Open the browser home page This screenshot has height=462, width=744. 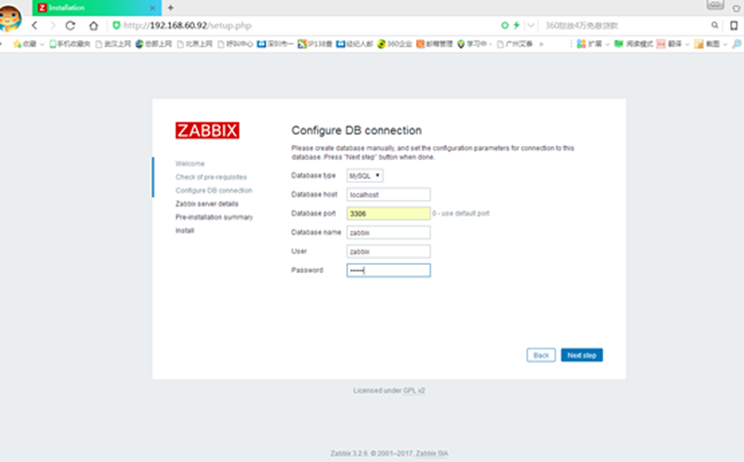point(93,26)
